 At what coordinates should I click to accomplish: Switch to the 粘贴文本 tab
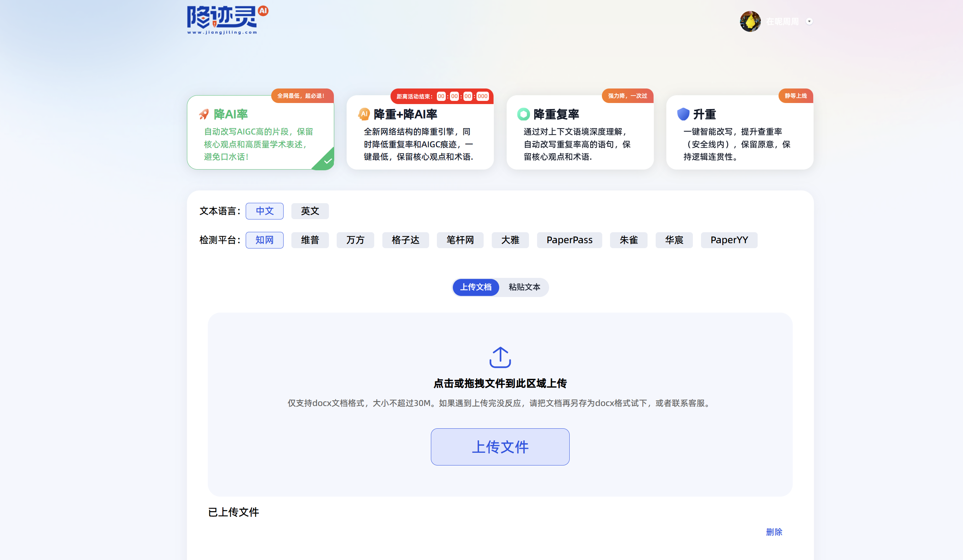(524, 287)
